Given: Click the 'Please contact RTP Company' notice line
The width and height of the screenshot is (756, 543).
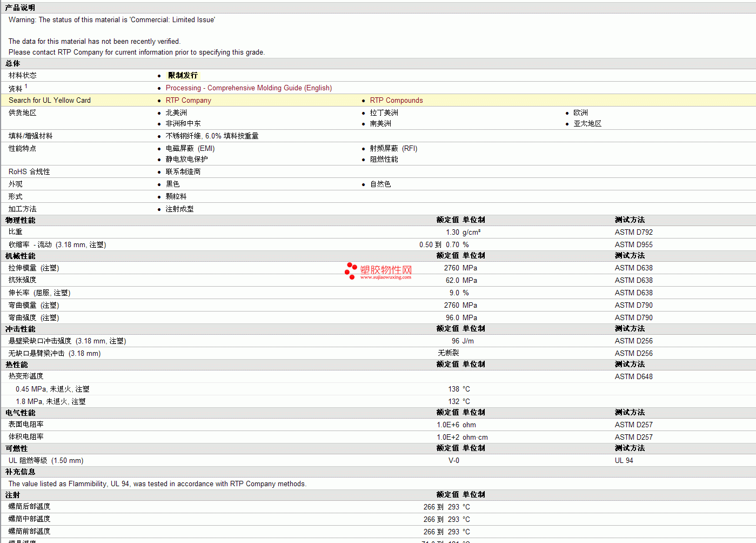Looking at the screenshot, I should (137, 52).
